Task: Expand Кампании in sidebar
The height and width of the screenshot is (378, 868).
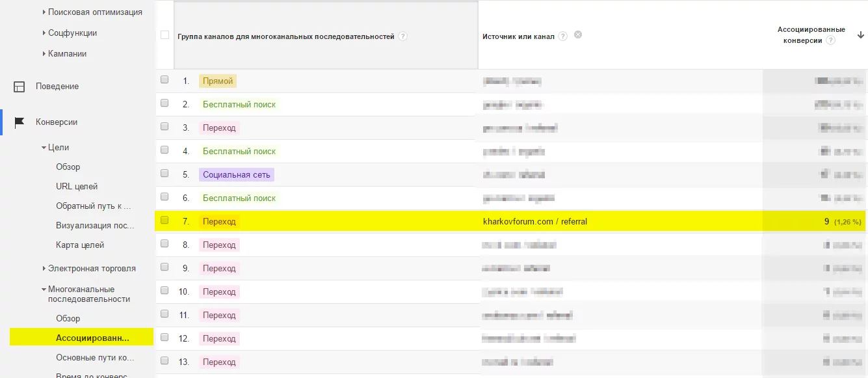Action: click(x=44, y=54)
